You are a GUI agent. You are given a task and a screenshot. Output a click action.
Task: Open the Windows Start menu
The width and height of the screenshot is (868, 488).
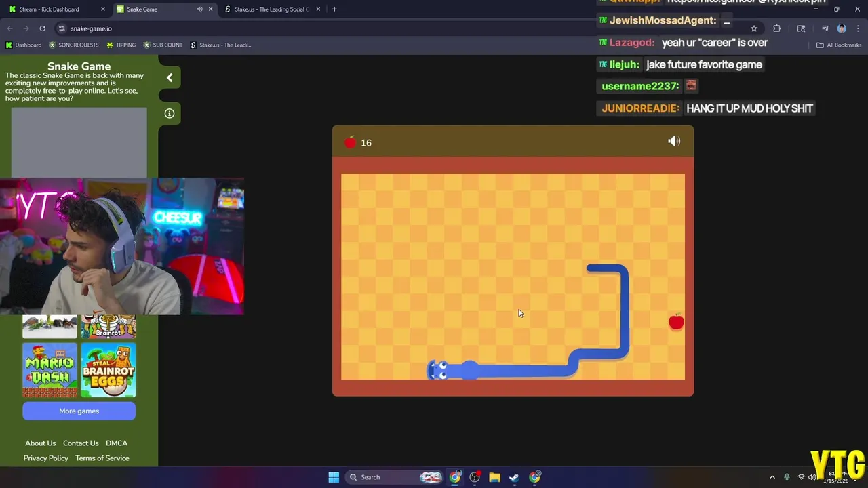[x=334, y=477]
